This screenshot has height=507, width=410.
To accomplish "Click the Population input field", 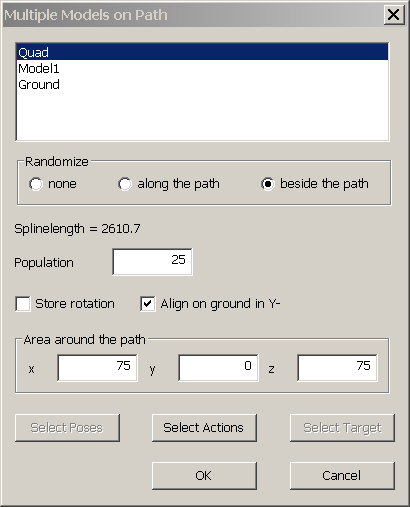I will (x=152, y=262).
